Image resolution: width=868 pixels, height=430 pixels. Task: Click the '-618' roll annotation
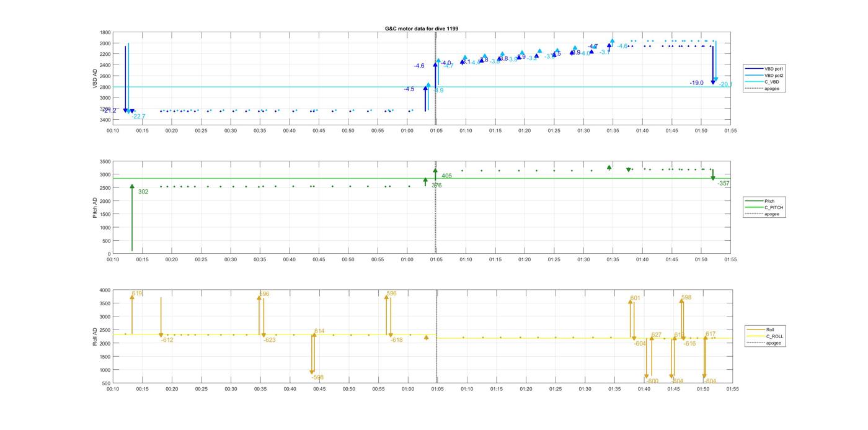pos(396,340)
